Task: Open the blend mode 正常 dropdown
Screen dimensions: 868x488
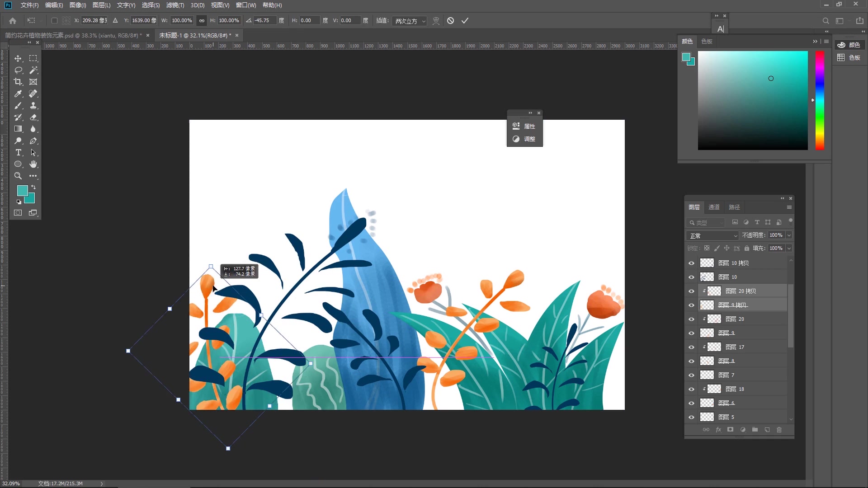Action: 712,235
